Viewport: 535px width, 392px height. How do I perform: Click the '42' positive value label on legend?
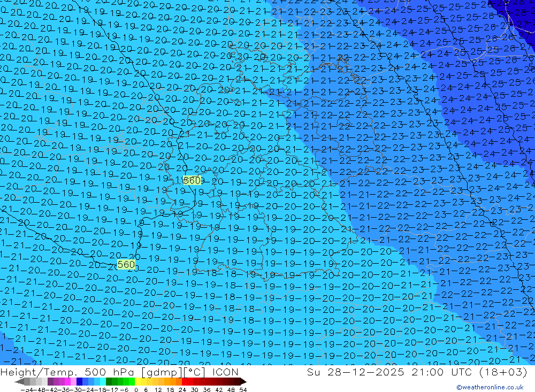[219, 390]
